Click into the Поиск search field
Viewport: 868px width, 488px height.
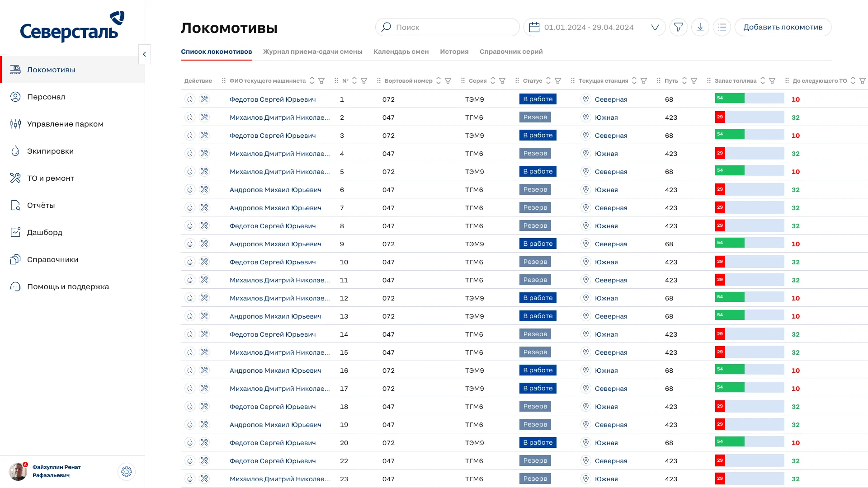(448, 27)
